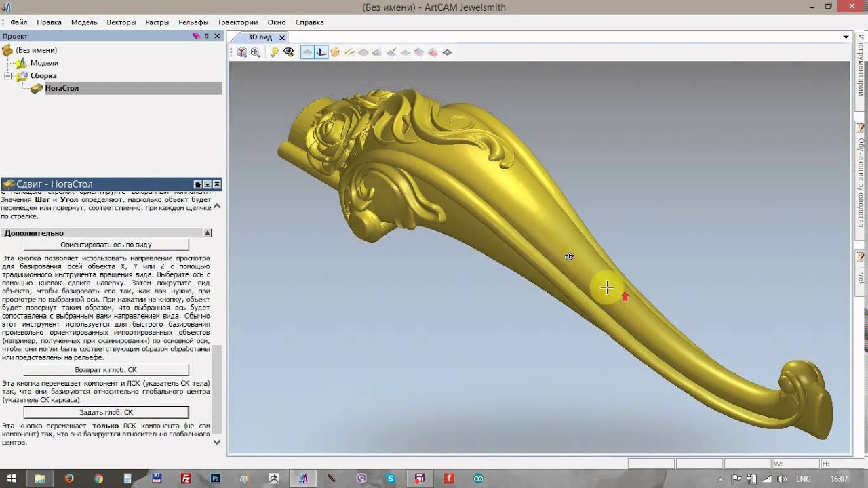Click the Возврат к глоб. СК button
The image size is (868, 488).
pos(106,370)
